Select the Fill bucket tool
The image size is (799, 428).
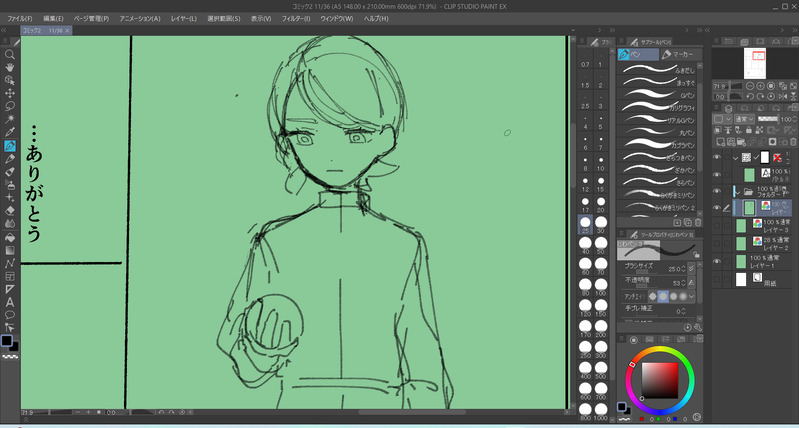click(x=10, y=237)
